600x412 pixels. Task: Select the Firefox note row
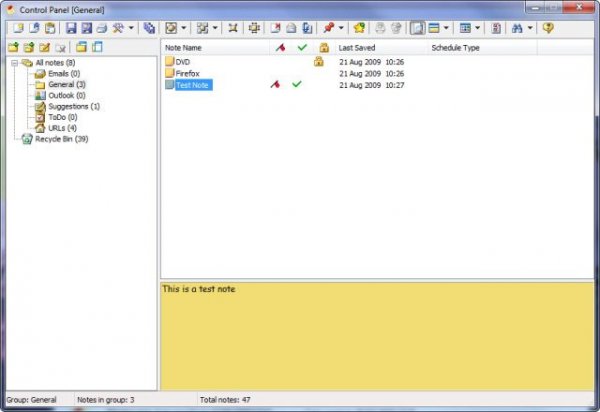pyautogui.click(x=187, y=73)
